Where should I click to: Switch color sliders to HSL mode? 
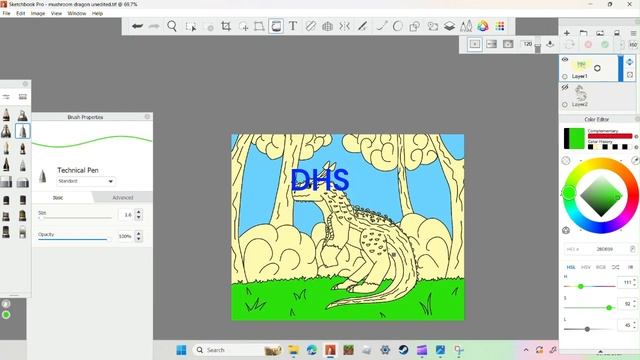[x=571, y=267]
